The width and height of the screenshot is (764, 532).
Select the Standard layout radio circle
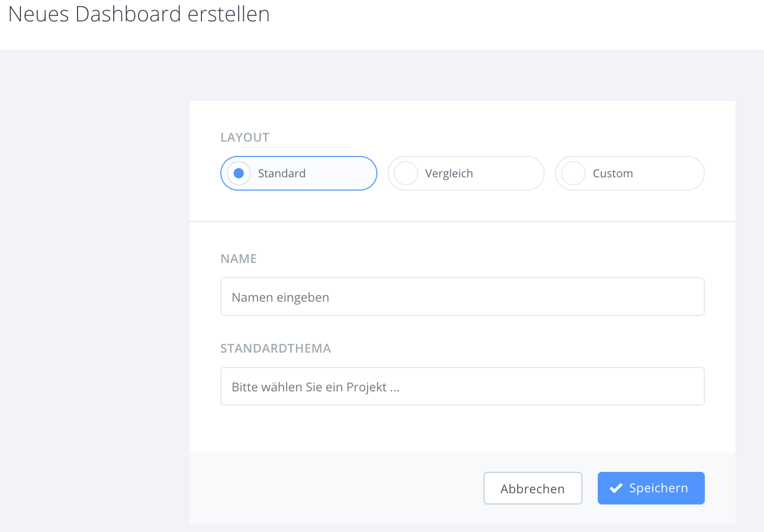(239, 173)
